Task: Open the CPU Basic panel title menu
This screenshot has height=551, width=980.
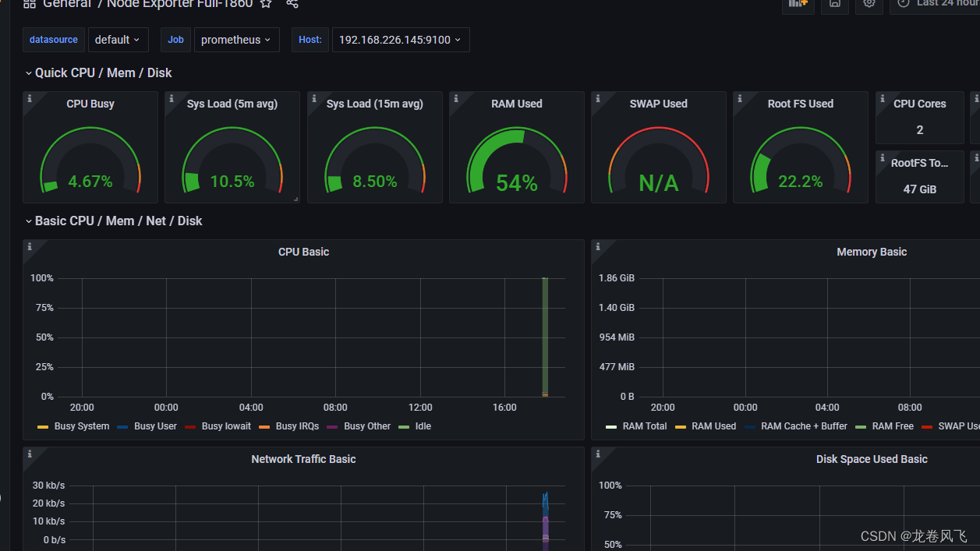Action: [303, 252]
